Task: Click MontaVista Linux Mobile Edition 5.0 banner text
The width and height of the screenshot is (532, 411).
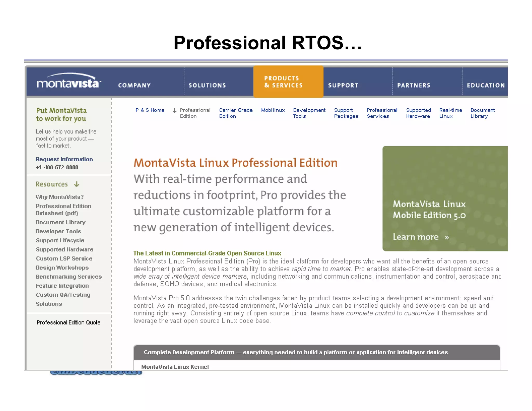Action: 429,210
